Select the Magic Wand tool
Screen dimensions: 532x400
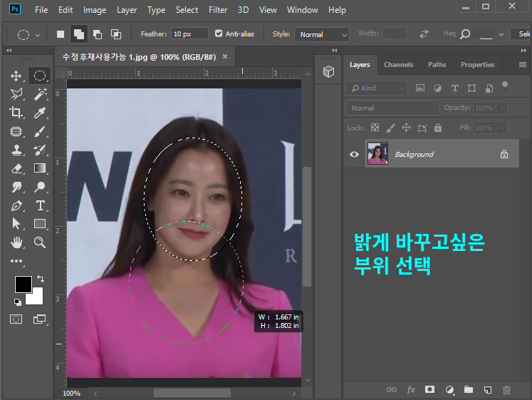[x=40, y=94]
